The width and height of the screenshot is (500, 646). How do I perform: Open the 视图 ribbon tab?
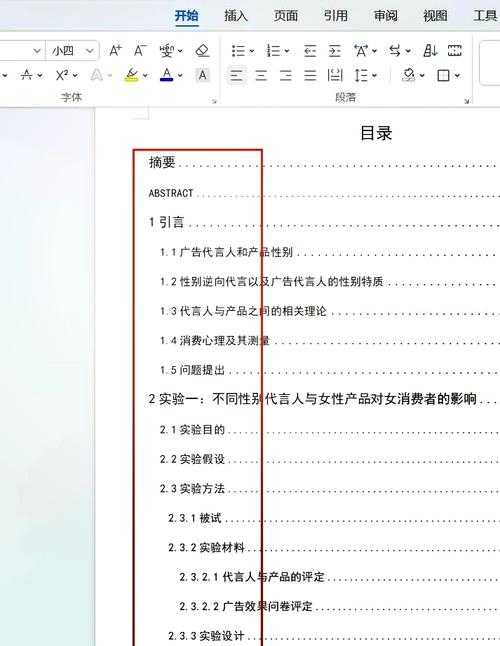435,16
